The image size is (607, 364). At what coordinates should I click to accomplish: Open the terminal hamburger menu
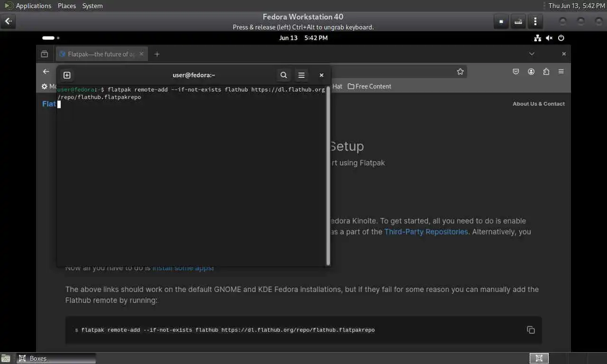pyautogui.click(x=301, y=75)
